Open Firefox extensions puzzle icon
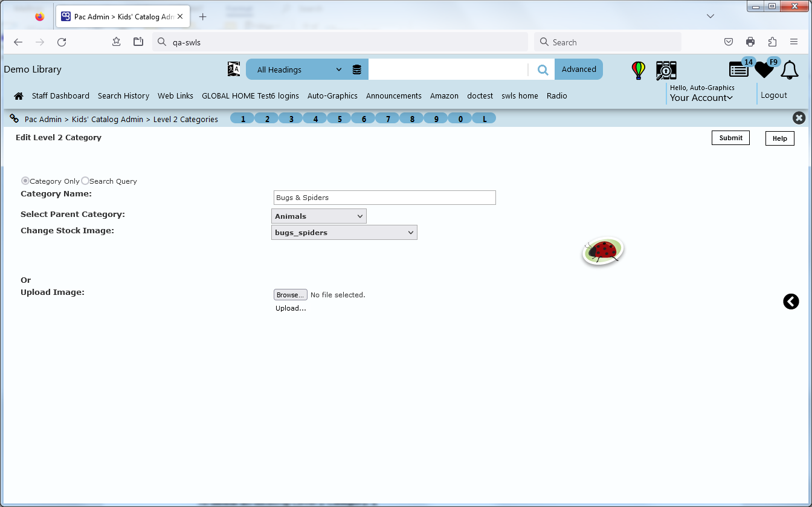Viewport: 812px width, 507px height. click(772, 42)
